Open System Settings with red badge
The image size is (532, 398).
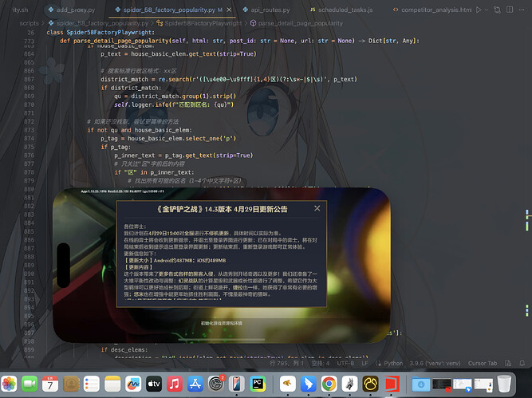click(216, 384)
